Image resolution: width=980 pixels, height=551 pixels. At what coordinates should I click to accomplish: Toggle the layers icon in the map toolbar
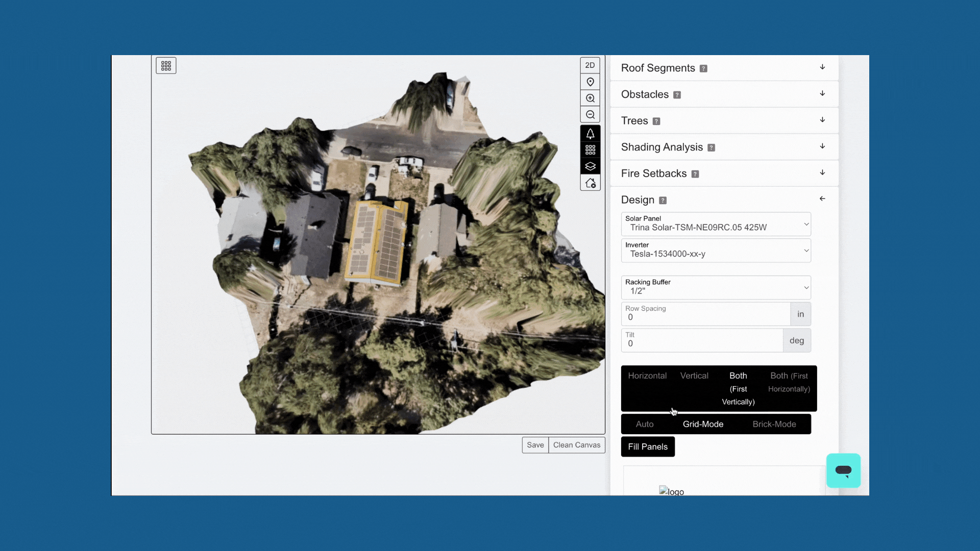590,166
